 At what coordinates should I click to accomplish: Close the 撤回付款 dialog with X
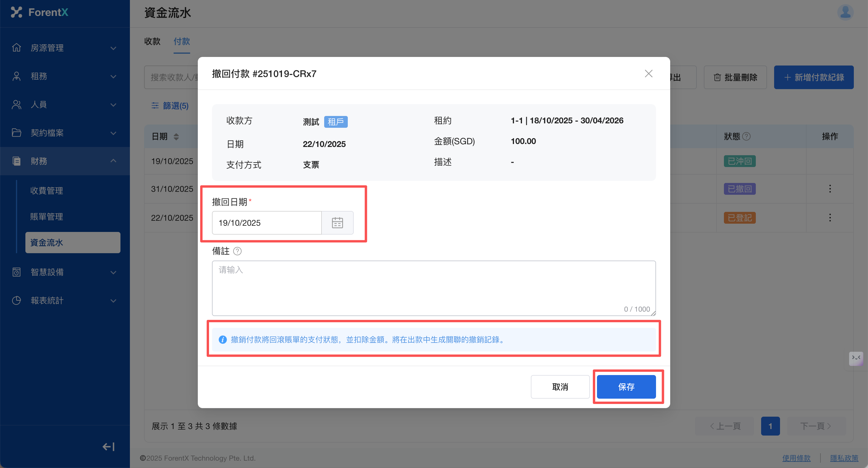648,74
